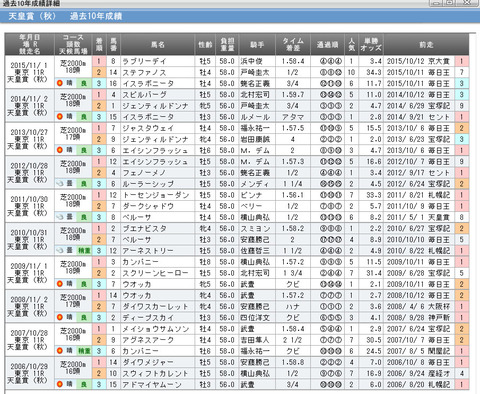Click jockey 吉田隼人 in アグネスアーク row
This screenshot has height=394, width=480.
point(255,340)
